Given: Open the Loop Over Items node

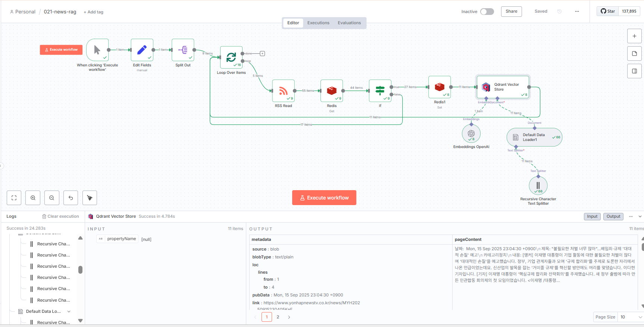Looking at the screenshot, I should (x=231, y=57).
